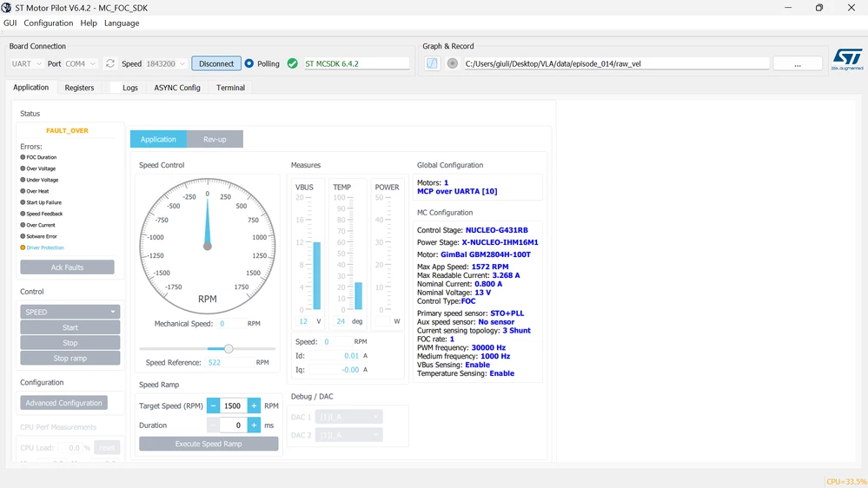868x488 pixels.
Task: Open the DAC 2 channel dropdown
Action: (348, 435)
